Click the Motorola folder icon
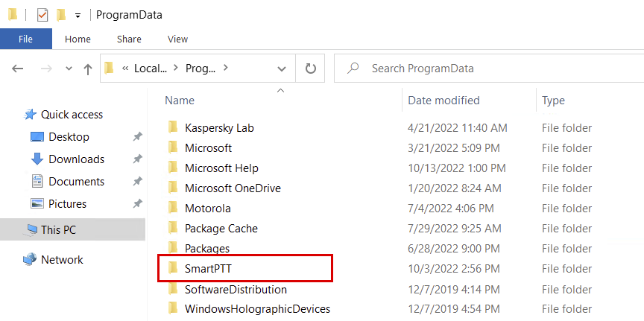644x321 pixels. pos(173,208)
